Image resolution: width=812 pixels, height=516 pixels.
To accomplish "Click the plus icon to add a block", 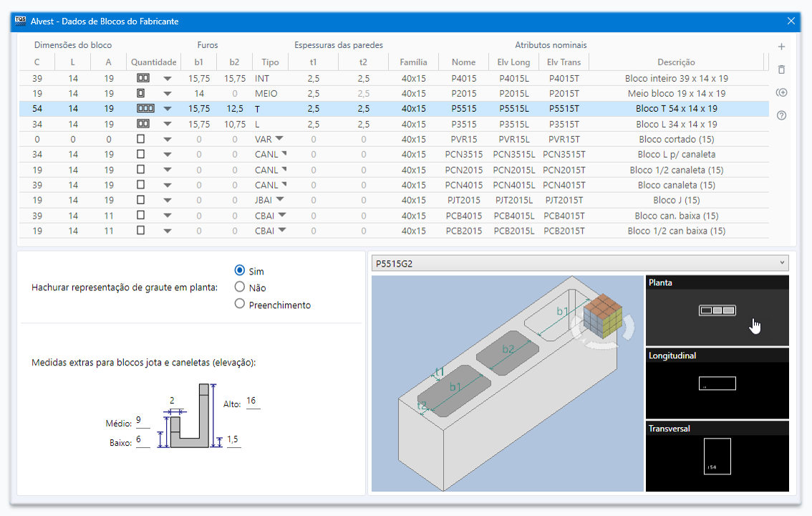I will tap(781, 47).
